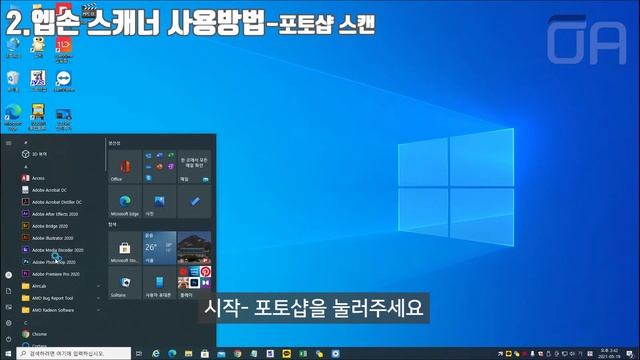Screen dimensions: 640x360
Task: Expand the AhnLab folder
Action: 61,286
